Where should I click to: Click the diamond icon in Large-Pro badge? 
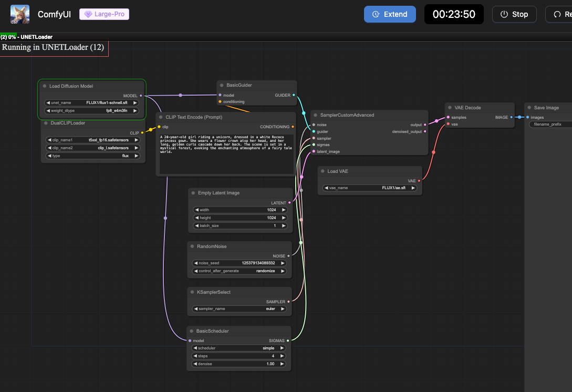[88, 14]
